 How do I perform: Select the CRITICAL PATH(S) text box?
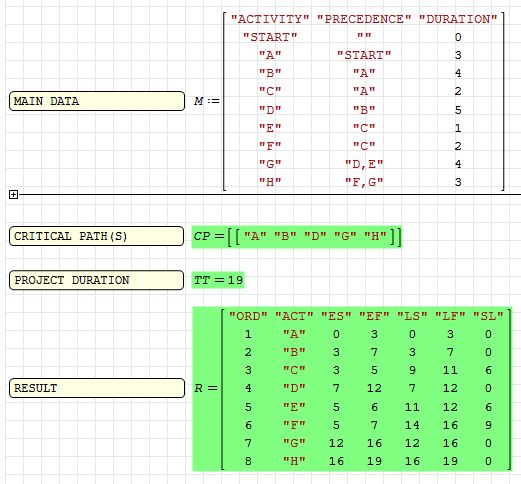tap(97, 236)
